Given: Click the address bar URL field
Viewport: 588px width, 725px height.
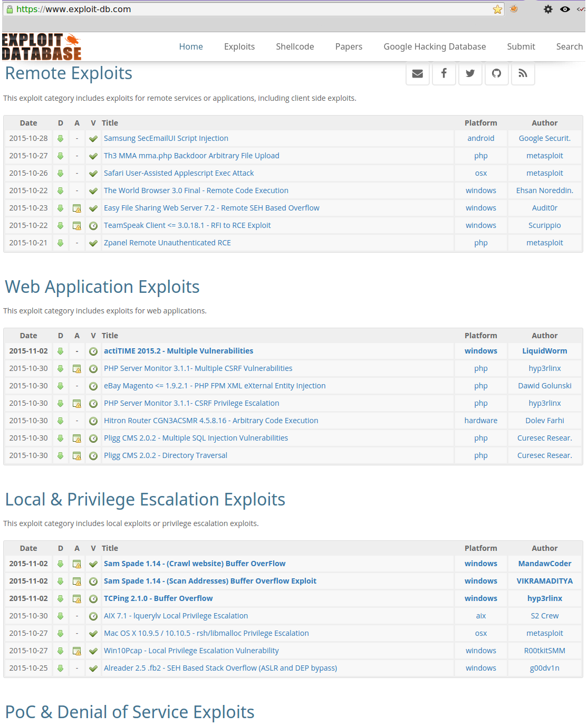Looking at the screenshot, I should (253, 9).
